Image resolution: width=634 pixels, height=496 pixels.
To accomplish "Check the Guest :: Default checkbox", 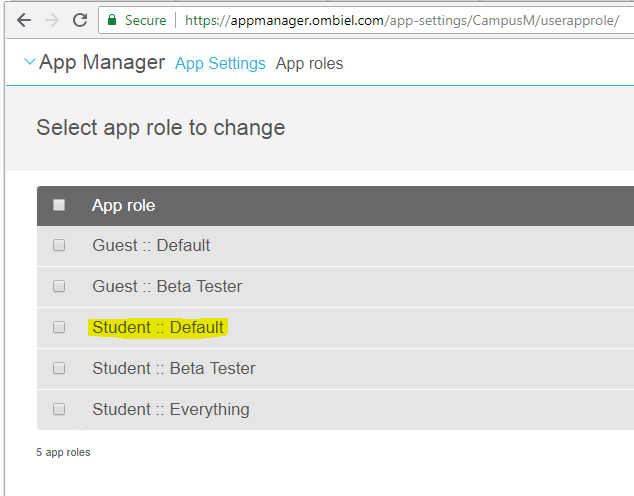I will [59, 245].
